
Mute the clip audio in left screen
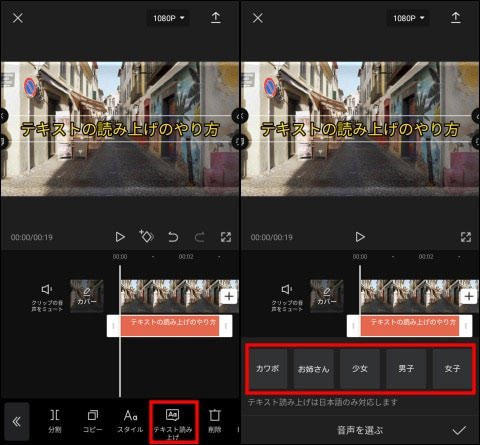coord(47,297)
